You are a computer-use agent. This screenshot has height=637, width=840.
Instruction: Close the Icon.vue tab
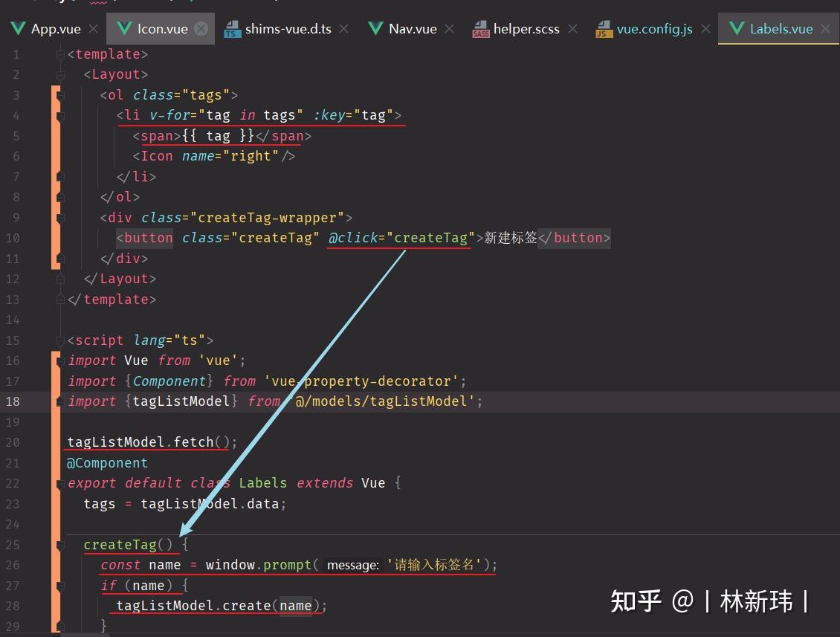[201, 29]
